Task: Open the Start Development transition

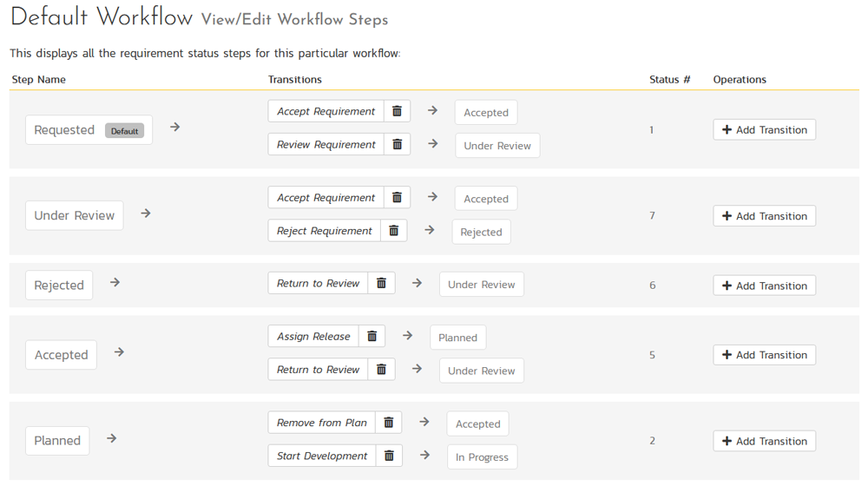Action: pos(322,456)
